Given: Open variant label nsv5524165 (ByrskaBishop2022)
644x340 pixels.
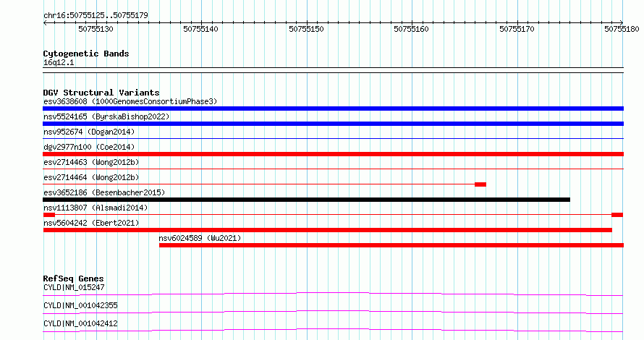Looking at the screenshot, I should pyautogui.click(x=106, y=116).
